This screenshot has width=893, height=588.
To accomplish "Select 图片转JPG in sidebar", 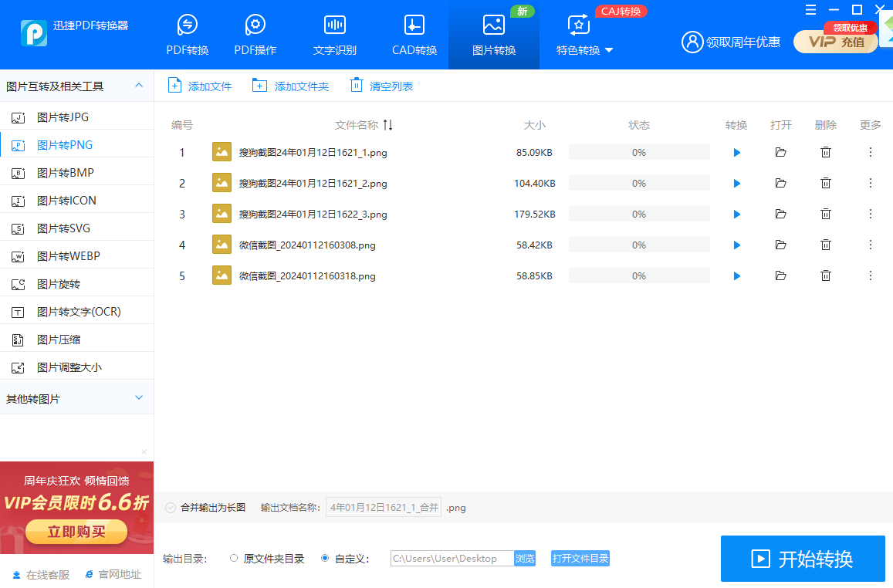I will [77, 117].
